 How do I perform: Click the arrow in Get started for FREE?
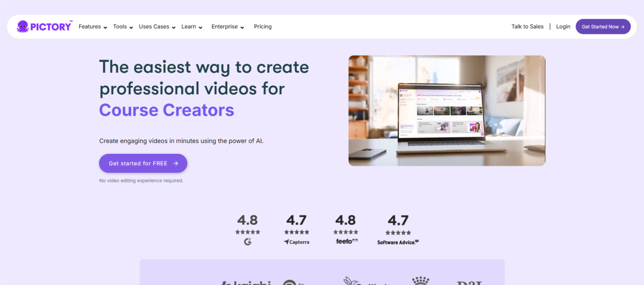click(x=176, y=163)
